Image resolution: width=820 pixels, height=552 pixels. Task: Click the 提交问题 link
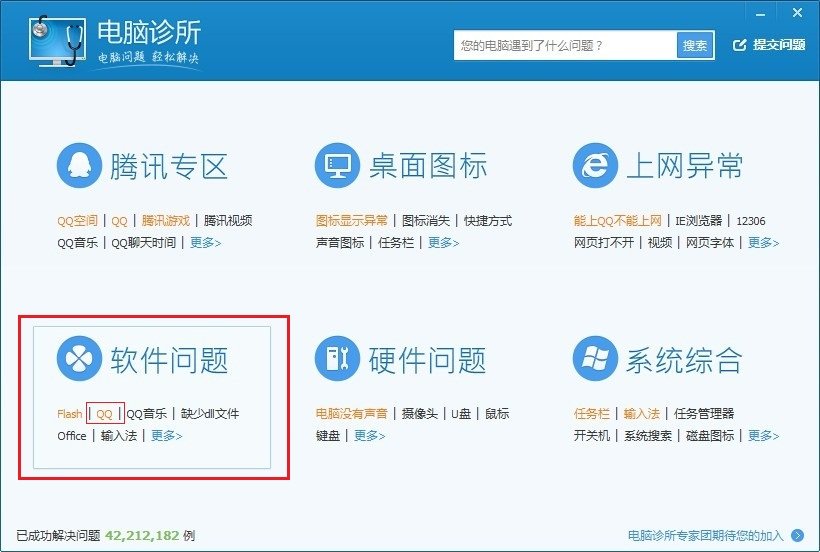(x=779, y=45)
